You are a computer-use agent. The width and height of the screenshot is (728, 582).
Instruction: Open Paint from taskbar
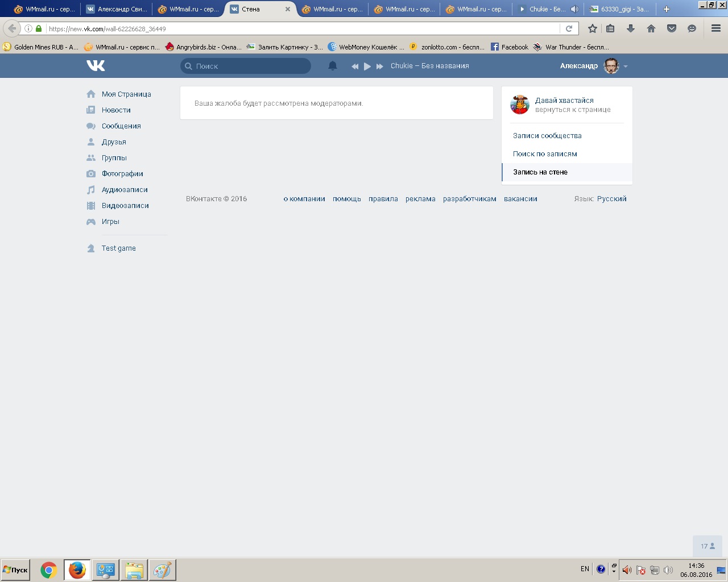point(162,570)
